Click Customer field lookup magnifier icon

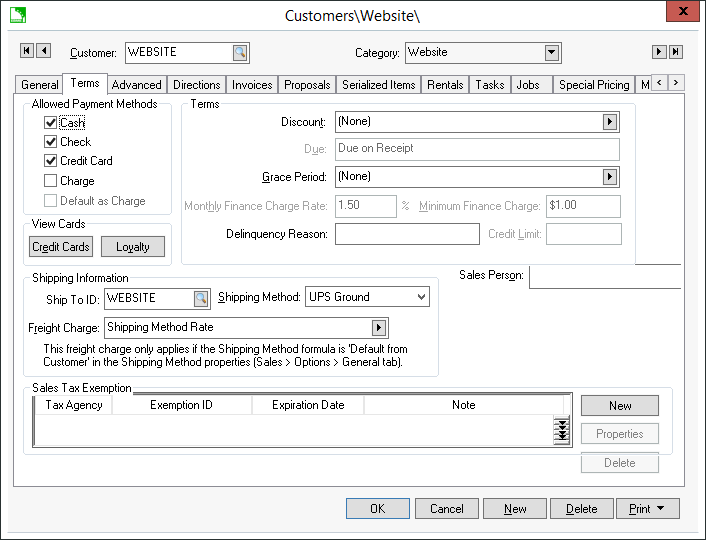240,53
